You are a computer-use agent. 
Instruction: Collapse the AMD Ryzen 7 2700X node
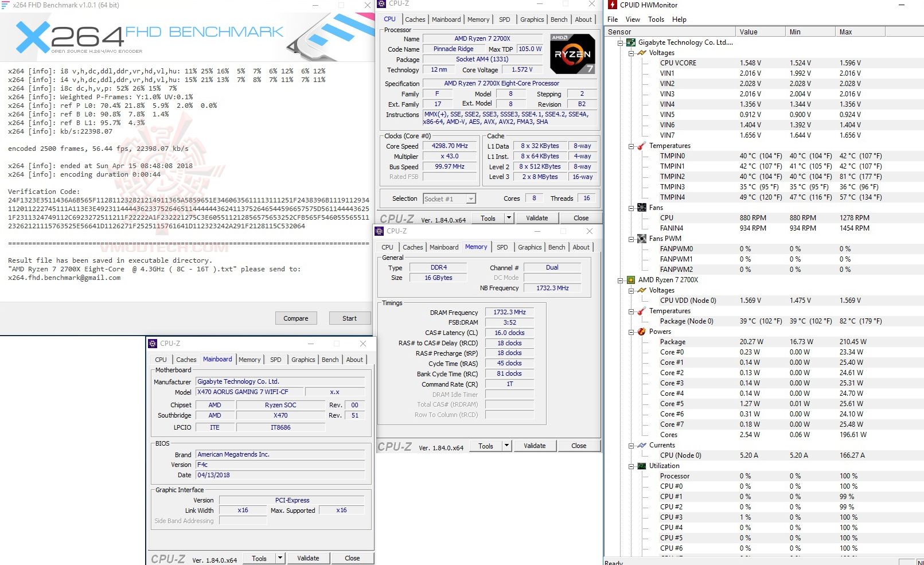[x=620, y=280]
